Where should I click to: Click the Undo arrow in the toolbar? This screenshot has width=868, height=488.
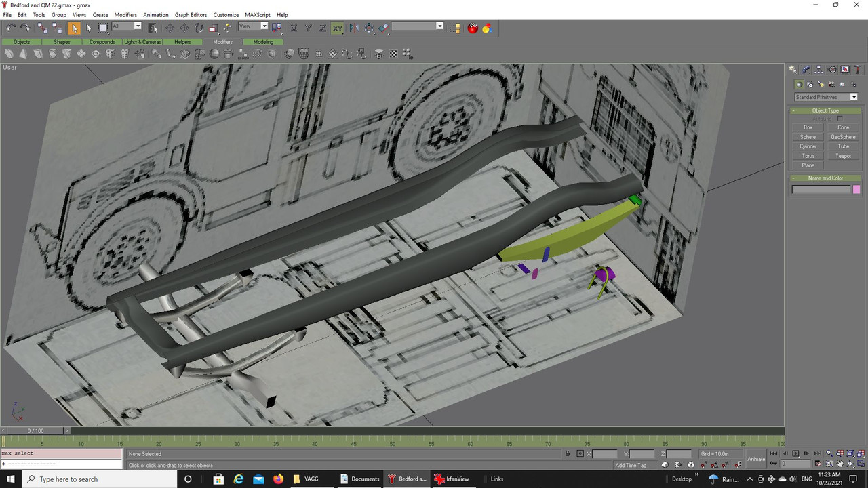11,28
